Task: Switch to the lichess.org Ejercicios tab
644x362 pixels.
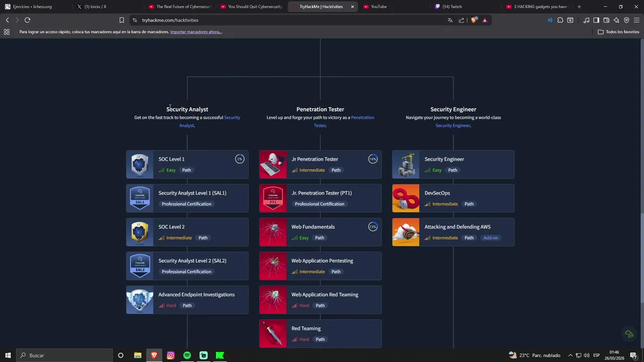Action: pyautogui.click(x=35, y=7)
